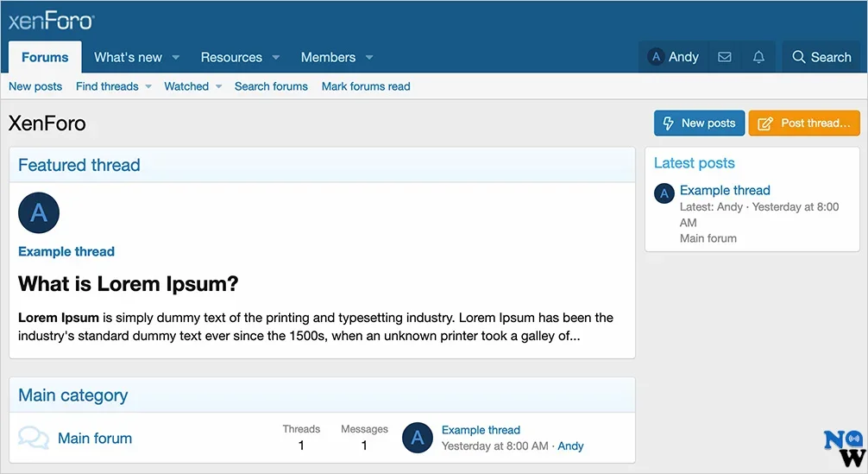Viewport: 868px width, 474px height.
Task: Expand the Resources dropdown arrow
Action: pos(276,58)
